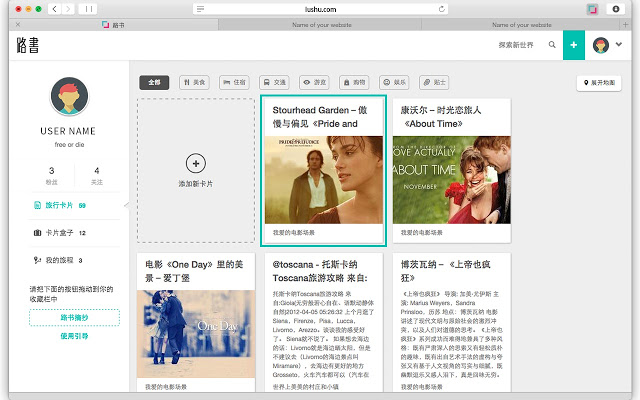Open the 使用引导 guide link
Screen dimensions: 640x400
[x=74, y=336]
